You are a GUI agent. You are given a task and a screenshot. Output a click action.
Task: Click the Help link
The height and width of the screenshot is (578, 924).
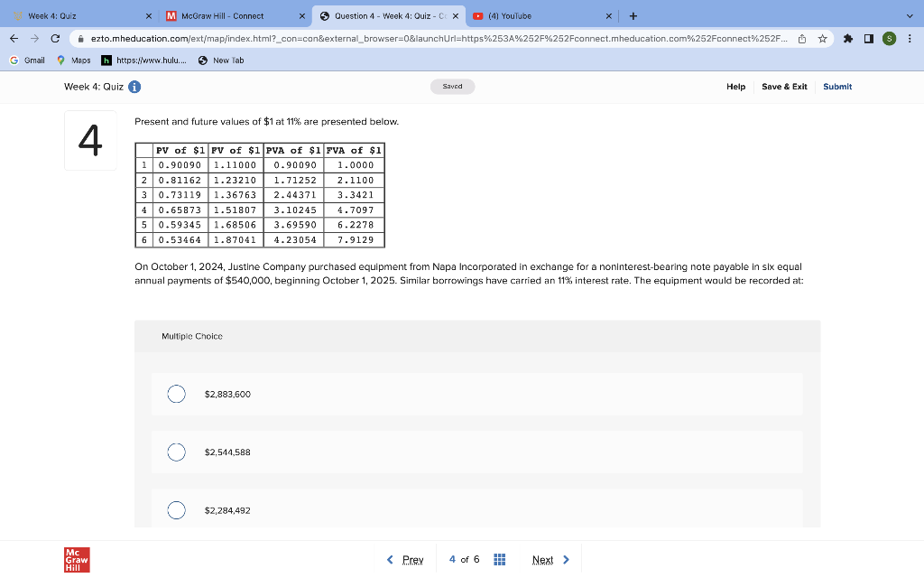[735, 87]
